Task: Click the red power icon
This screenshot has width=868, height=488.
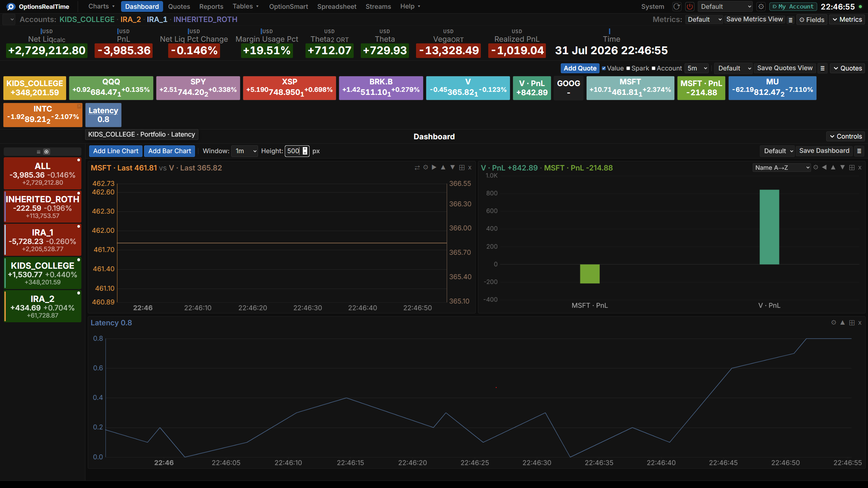Action: tap(690, 7)
